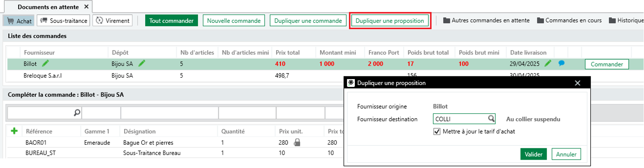Open Autres commandes en attente folder

click(x=486, y=20)
